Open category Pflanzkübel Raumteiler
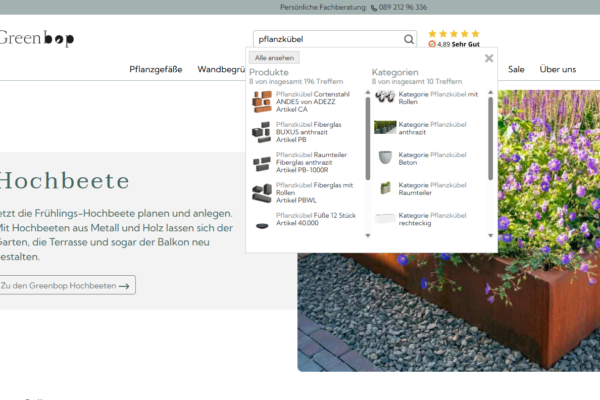This screenshot has height=400, width=600. pos(432,189)
